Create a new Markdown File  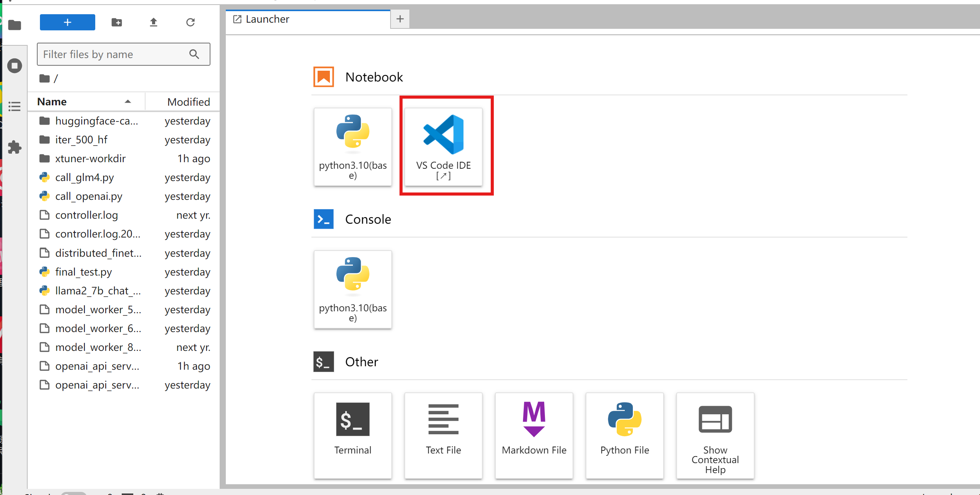(x=534, y=435)
